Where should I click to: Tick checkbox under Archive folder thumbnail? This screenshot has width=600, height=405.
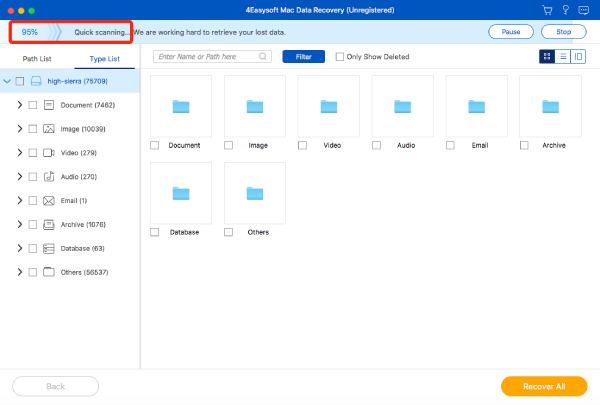[x=524, y=145]
